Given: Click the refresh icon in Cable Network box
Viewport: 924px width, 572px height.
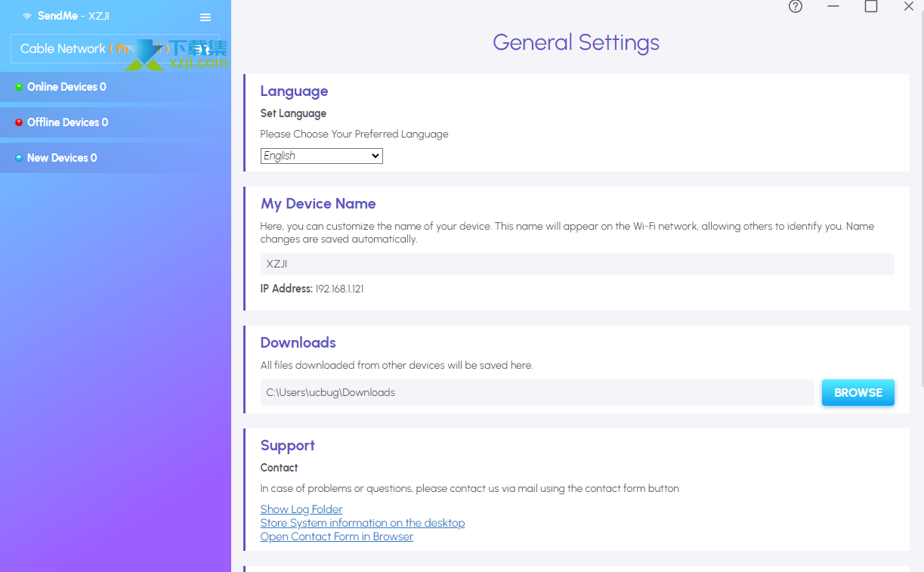Looking at the screenshot, I should point(201,49).
